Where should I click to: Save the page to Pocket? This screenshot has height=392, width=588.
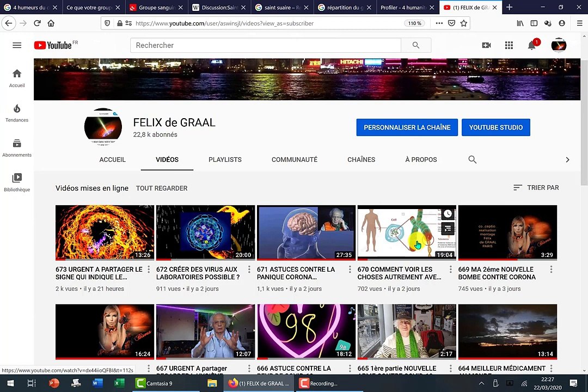coord(451,23)
